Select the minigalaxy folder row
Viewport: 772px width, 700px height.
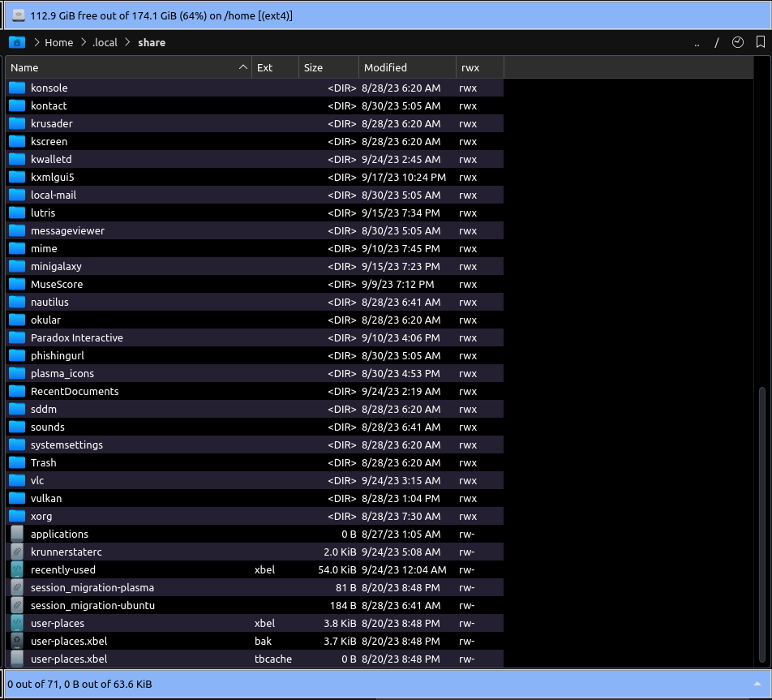click(x=255, y=266)
